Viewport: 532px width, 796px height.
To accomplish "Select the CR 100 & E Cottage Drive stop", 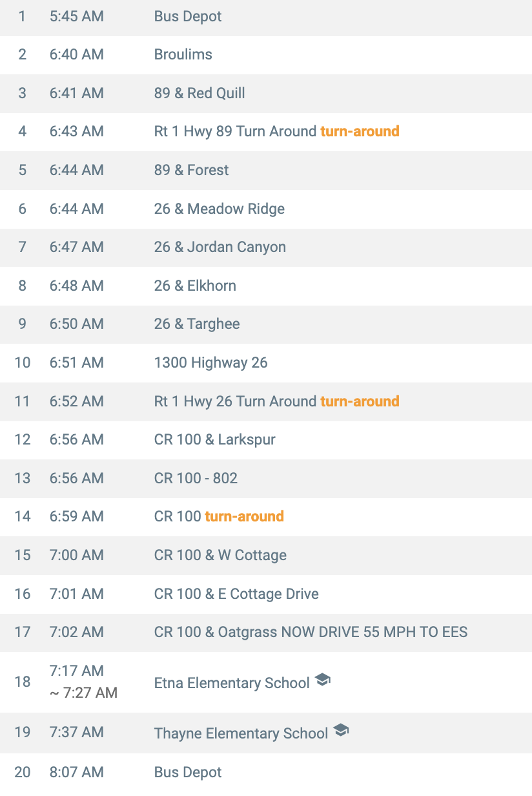I will click(x=236, y=594).
